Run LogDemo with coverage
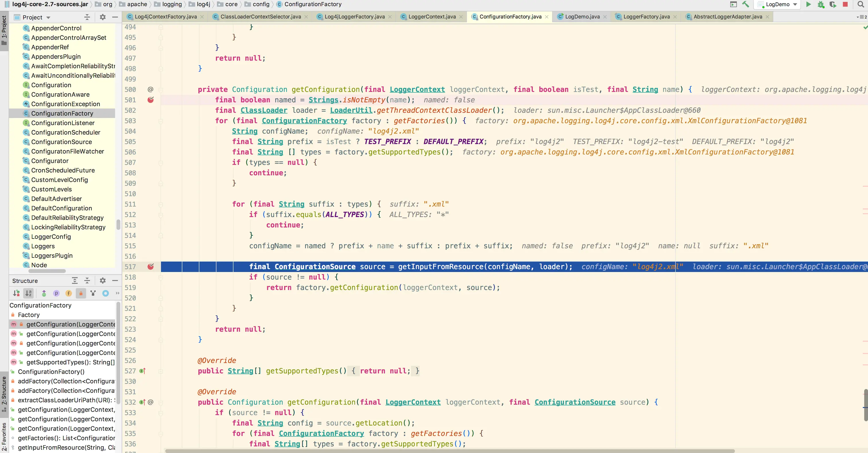 (833, 4)
